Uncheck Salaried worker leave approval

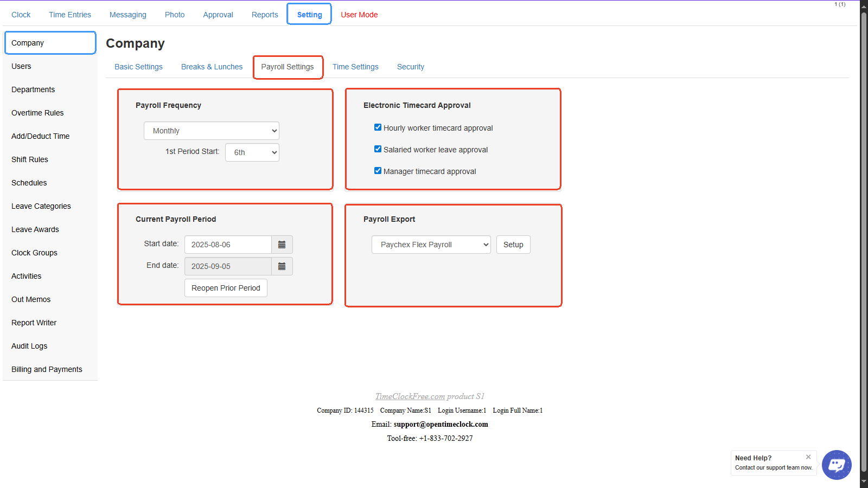point(378,149)
